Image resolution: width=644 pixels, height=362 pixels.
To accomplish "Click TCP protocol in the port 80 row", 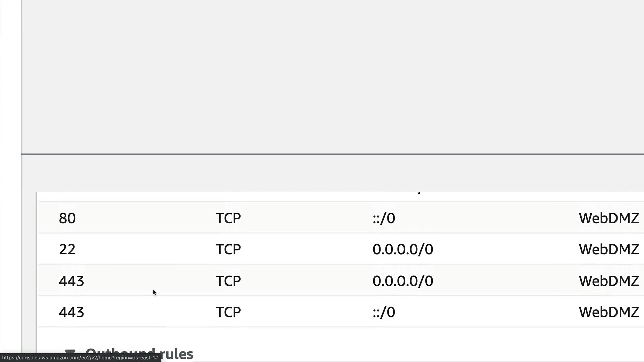I will (x=228, y=218).
